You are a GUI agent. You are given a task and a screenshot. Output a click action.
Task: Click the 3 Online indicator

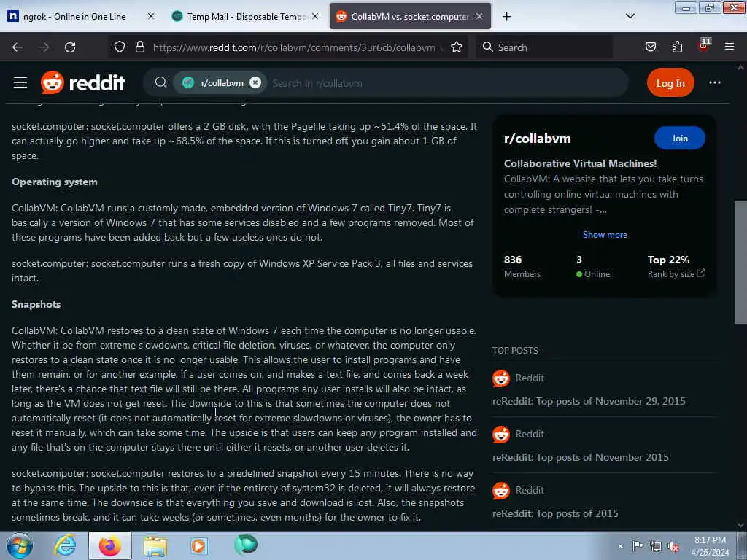(592, 266)
